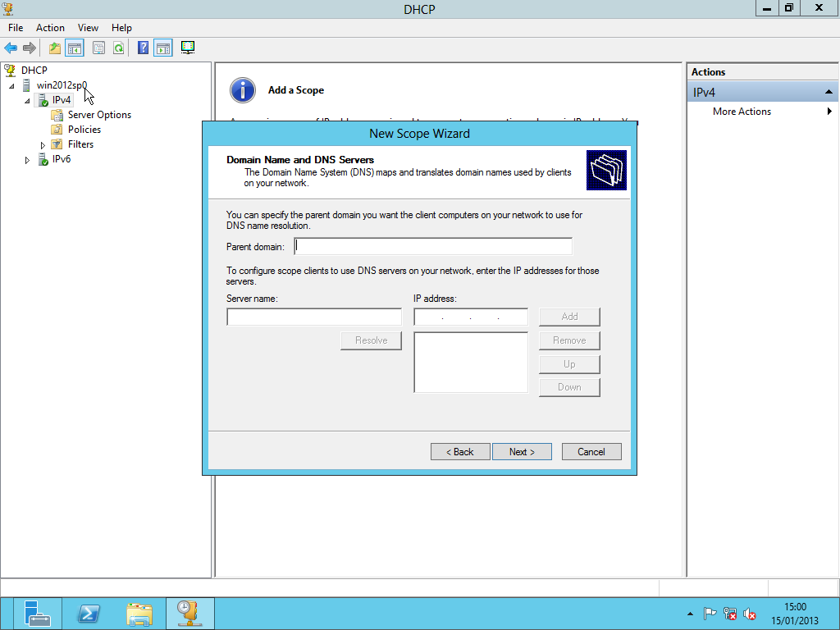Viewport: 840px width, 630px height.
Task: Select Server Options in the tree
Action: point(99,115)
